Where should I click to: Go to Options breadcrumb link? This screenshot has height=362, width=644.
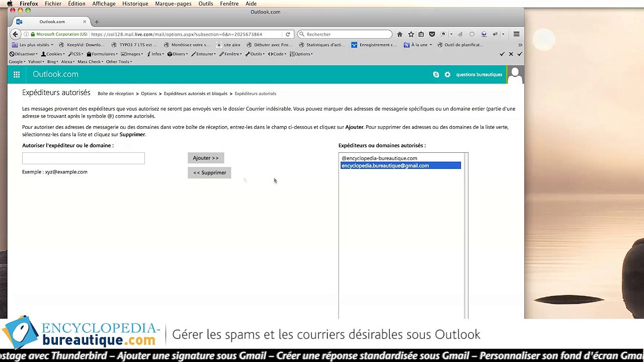(148, 94)
